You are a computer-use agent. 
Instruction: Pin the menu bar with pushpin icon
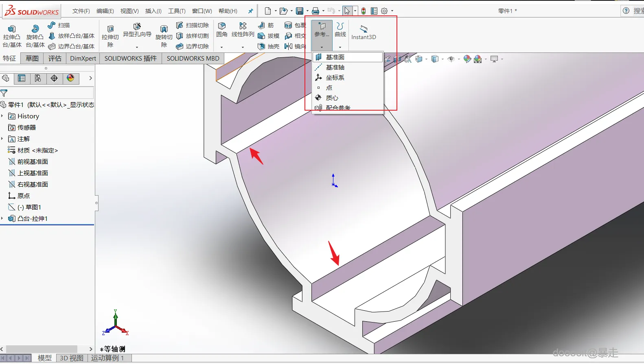pyautogui.click(x=251, y=11)
